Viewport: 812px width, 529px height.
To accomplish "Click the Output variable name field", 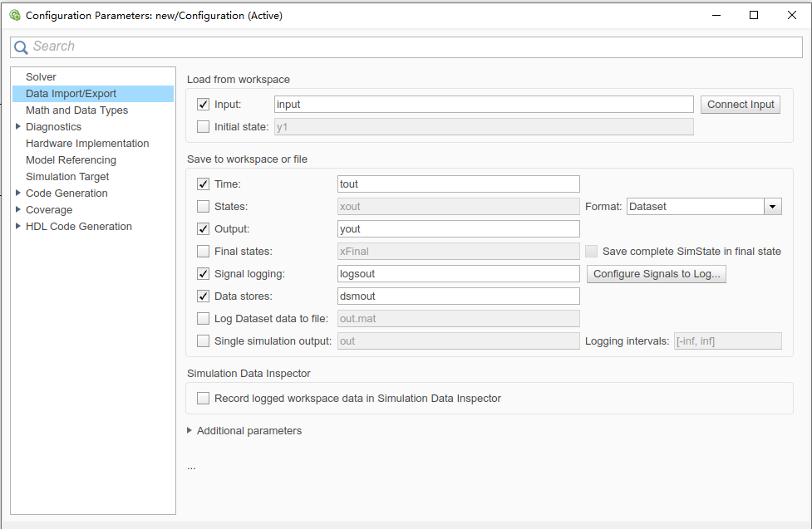I will click(x=458, y=229).
